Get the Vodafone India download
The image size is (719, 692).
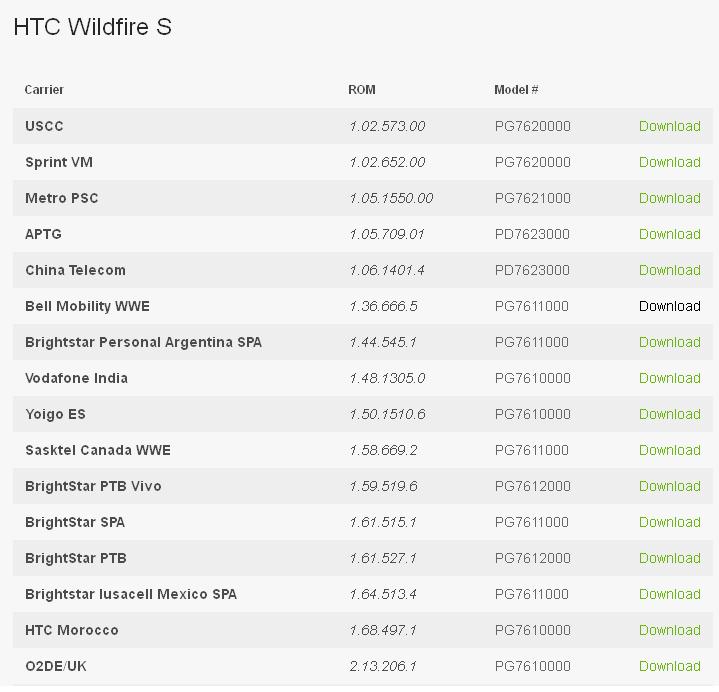669,378
